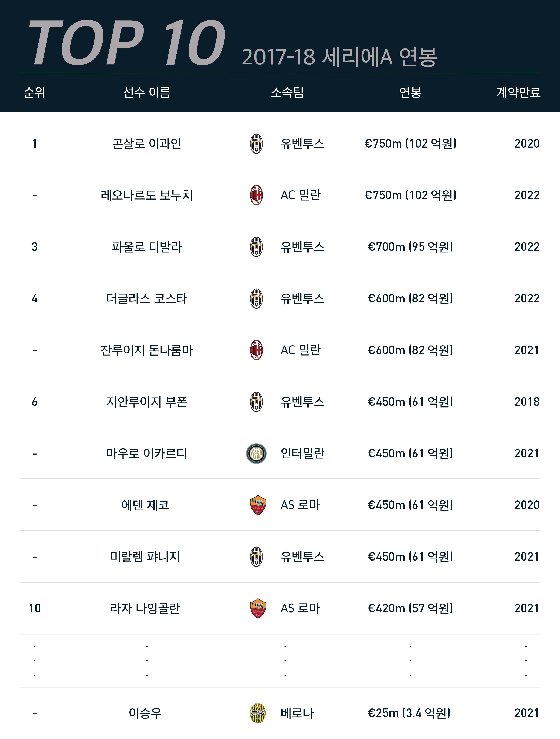The height and width of the screenshot is (739, 560).
Task: Select AC Milan crest next to 잔루이지 돈나룸마
Action: pyautogui.click(x=256, y=350)
